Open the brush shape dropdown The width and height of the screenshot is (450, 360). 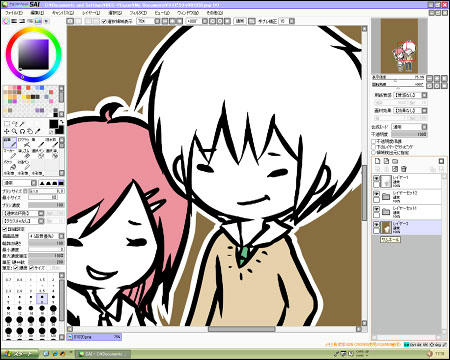point(23,213)
